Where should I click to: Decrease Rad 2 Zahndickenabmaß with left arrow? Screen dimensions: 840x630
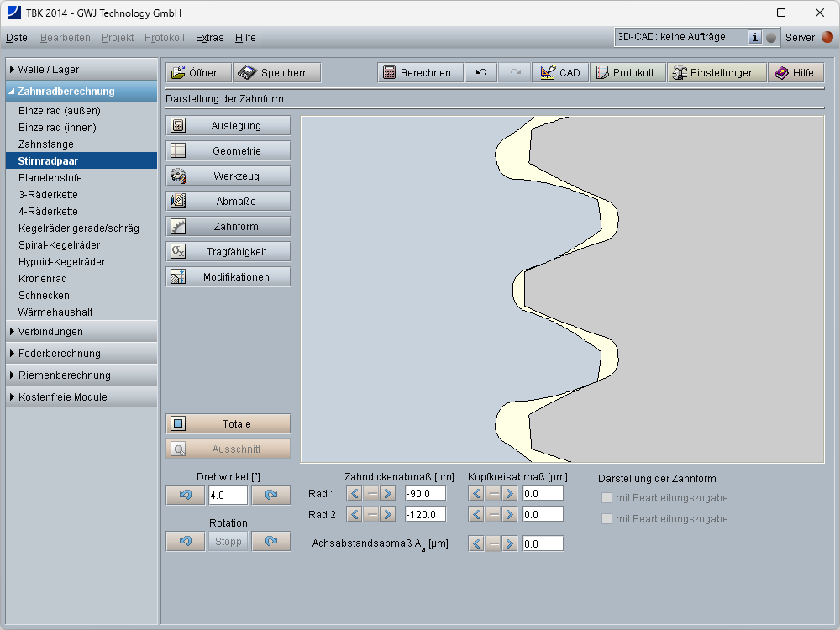coord(354,514)
